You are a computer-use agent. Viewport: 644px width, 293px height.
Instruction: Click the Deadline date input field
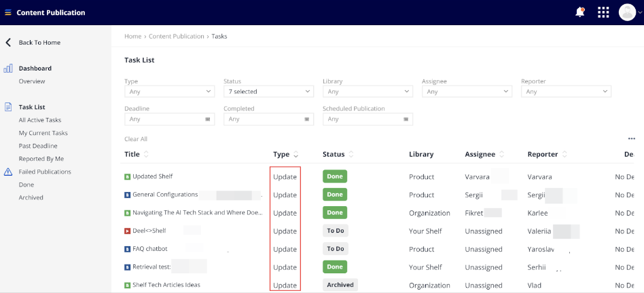coord(169,119)
